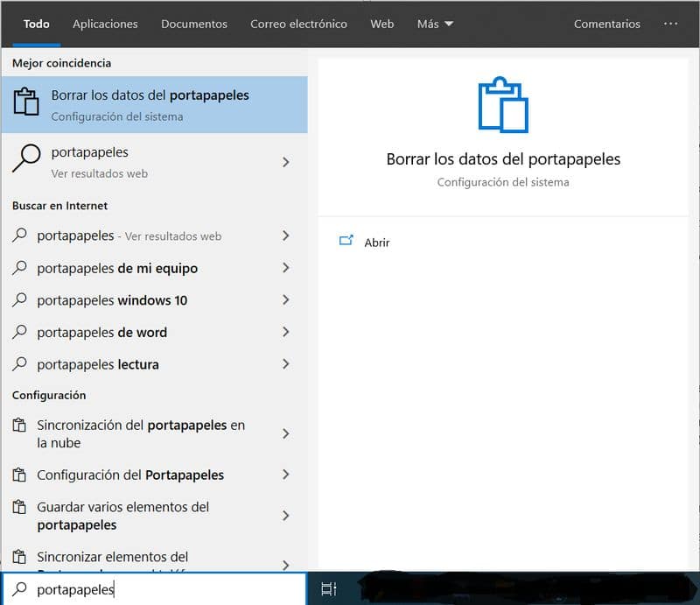Click the Mejor coincidencia header
The width and height of the screenshot is (700, 605).
click(x=61, y=63)
